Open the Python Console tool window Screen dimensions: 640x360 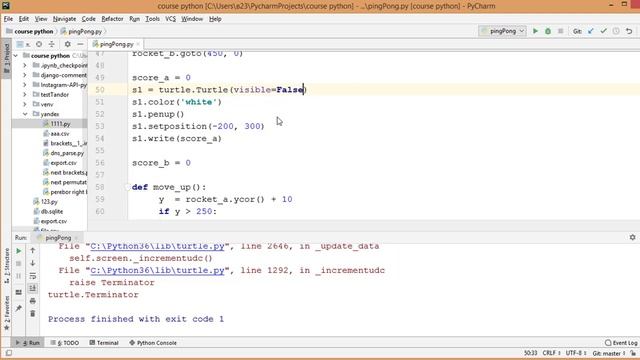coord(153,343)
